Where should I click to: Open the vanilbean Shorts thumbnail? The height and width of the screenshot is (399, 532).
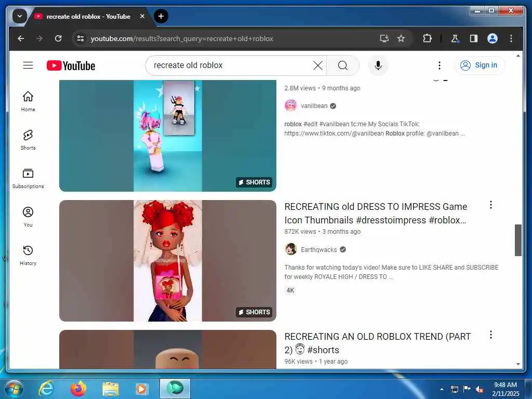click(x=168, y=136)
